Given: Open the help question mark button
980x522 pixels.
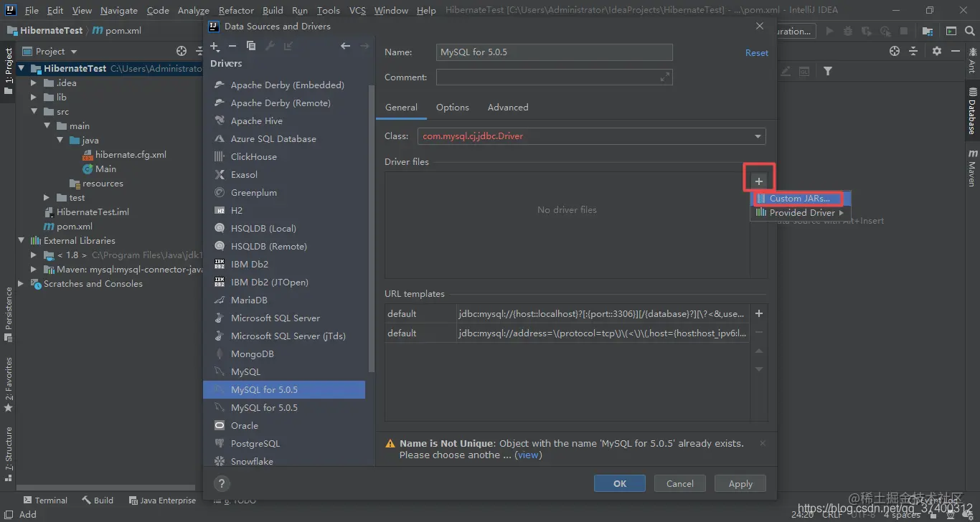Looking at the screenshot, I should pyautogui.click(x=222, y=483).
